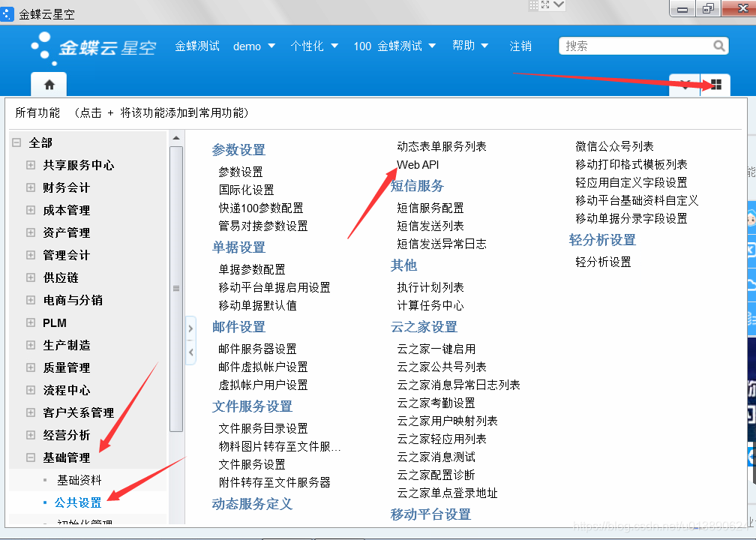Click the splitter left-arrow button
756x540 pixels.
(191, 352)
